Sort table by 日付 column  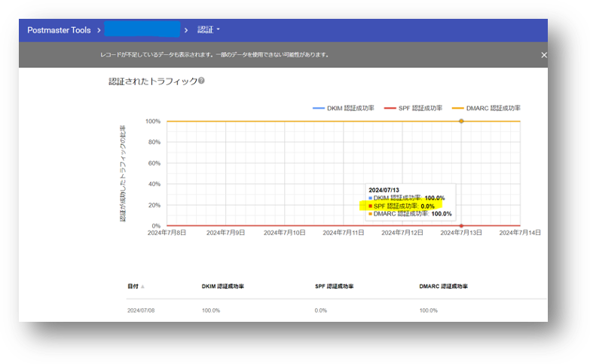pos(133,286)
